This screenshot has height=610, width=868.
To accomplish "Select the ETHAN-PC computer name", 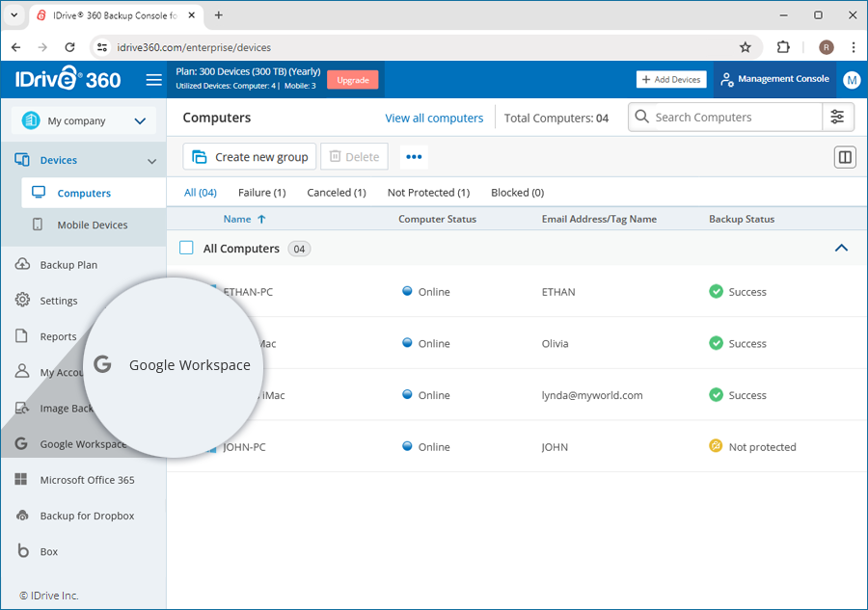I will (248, 291).
